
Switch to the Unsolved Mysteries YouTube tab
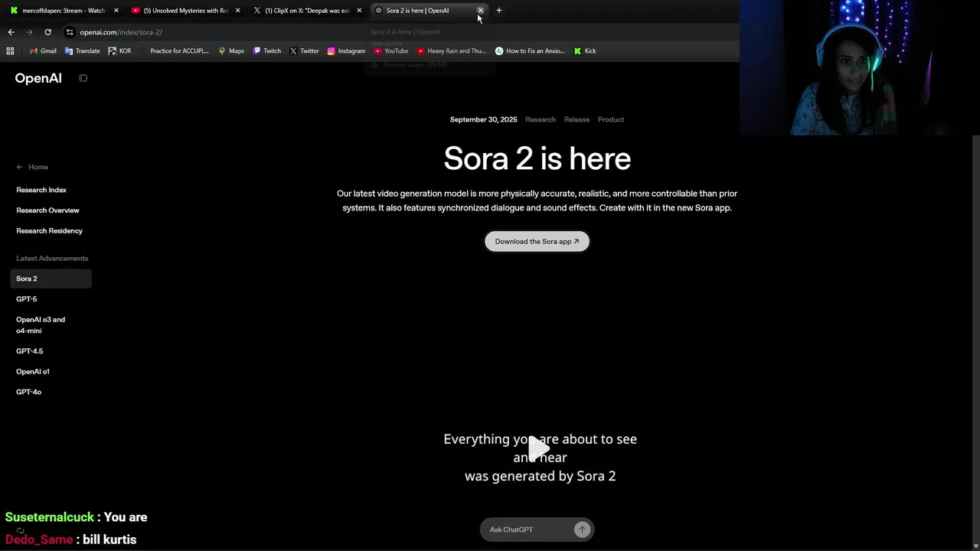[185, 11]
